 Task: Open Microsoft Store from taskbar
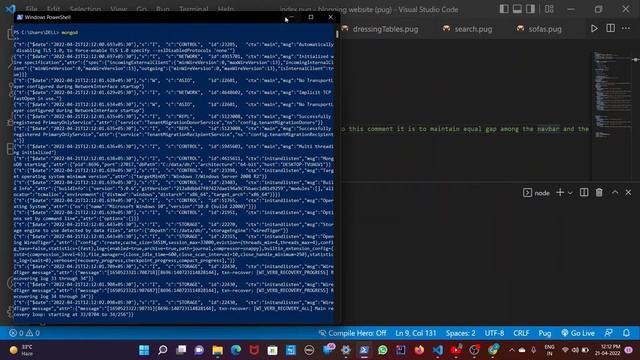(272, 350)
